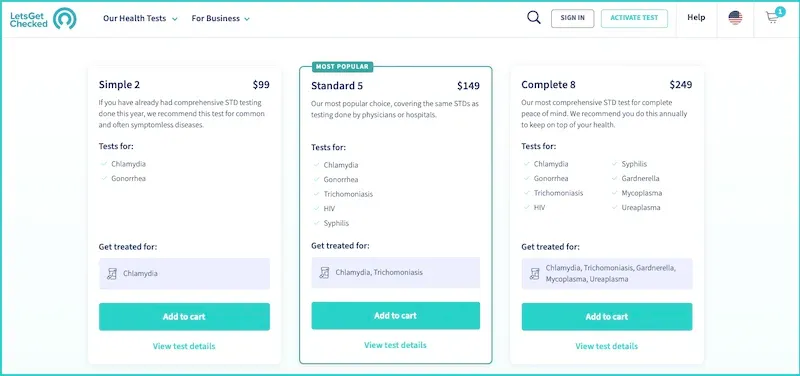Screen dimensions: 800x376
Task: Click the ACTIVATE TEST button
Action: tap(634, 18)
